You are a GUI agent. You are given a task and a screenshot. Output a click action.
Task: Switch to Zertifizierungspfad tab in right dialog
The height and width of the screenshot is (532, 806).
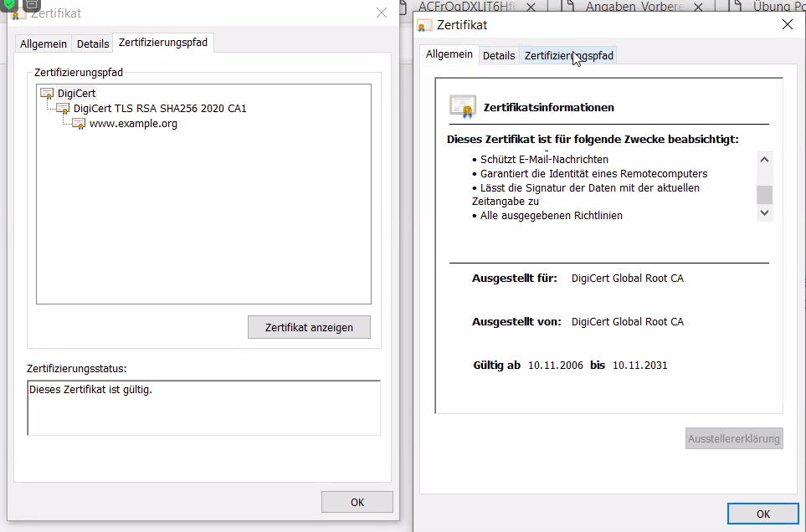click(x=568, y=55)
